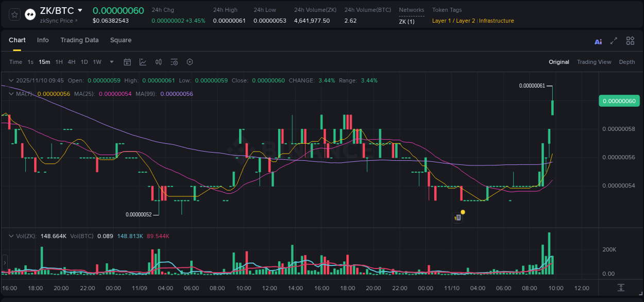
Task: Select the 1H timeframe
Action: 59,62
